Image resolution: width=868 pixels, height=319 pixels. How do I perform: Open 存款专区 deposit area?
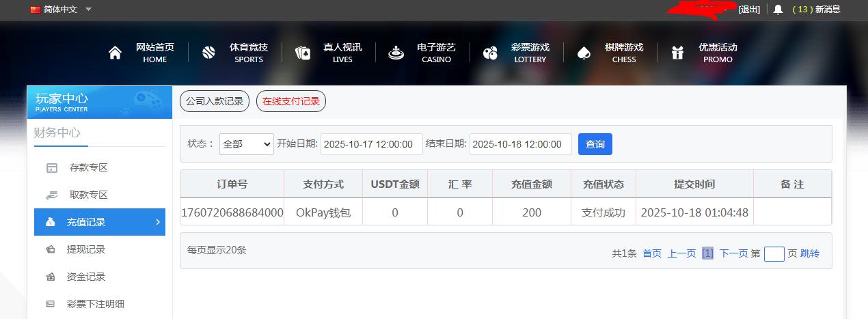click(89, 168)
